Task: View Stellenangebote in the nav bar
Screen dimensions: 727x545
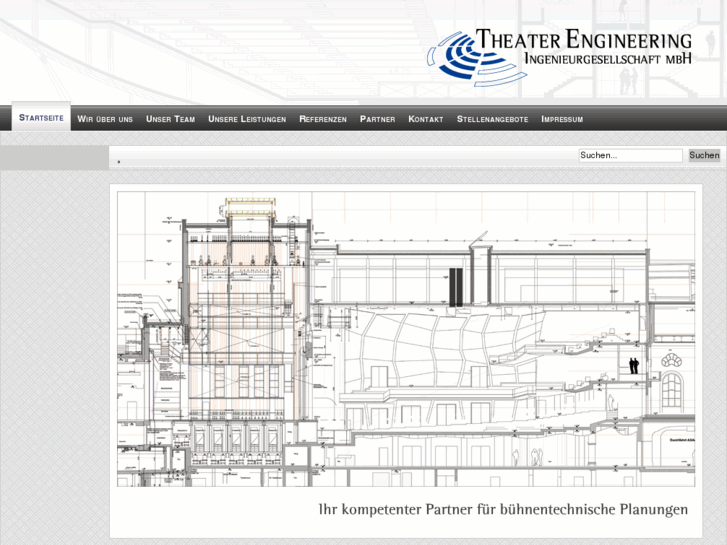Action: 492,119
